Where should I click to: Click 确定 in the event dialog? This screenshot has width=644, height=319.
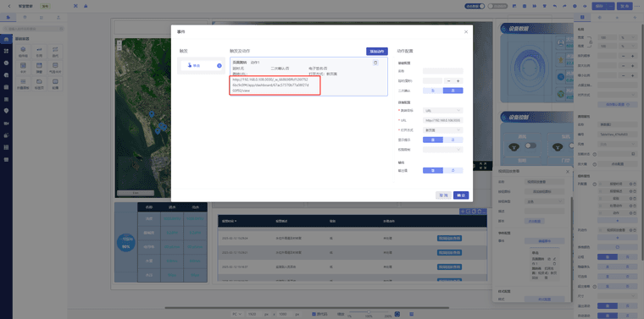tap(461, 195)
